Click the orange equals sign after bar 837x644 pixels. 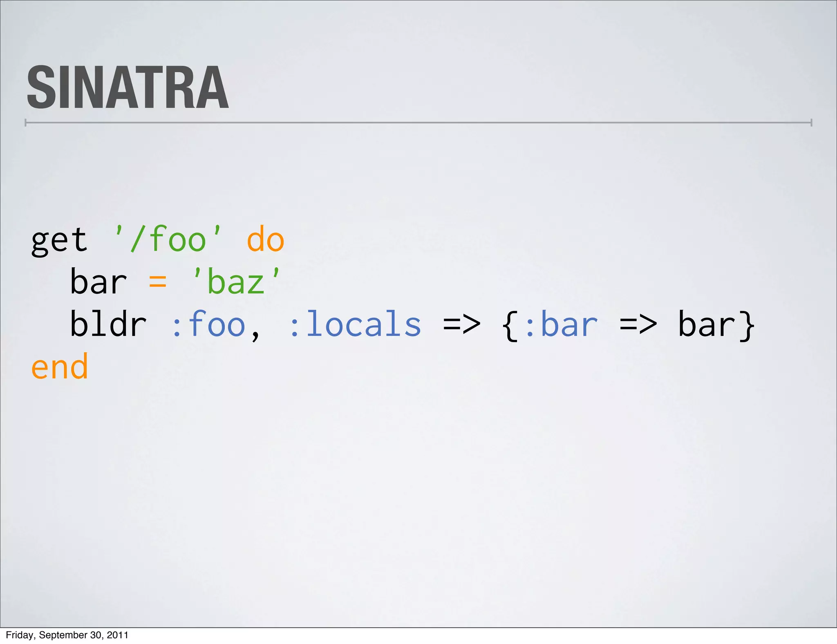[x=157, y=282]
